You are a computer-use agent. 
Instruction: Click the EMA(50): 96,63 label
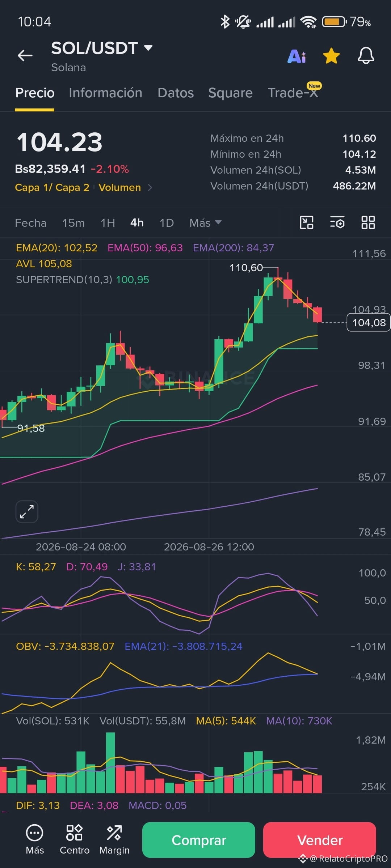[x=145, y=248]
